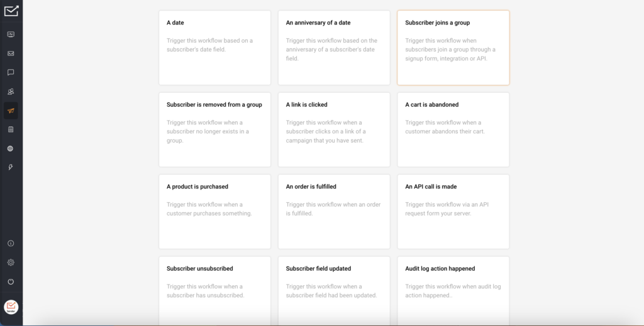This screenshot has width=644, height=326.
Task: Select 'An API call is made' trigger
Action: [x=453, y=212]
